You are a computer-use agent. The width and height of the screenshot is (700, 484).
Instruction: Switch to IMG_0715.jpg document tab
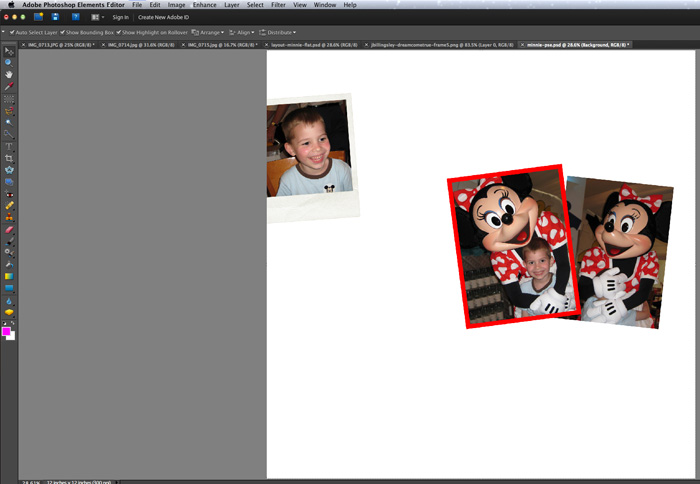222,45
